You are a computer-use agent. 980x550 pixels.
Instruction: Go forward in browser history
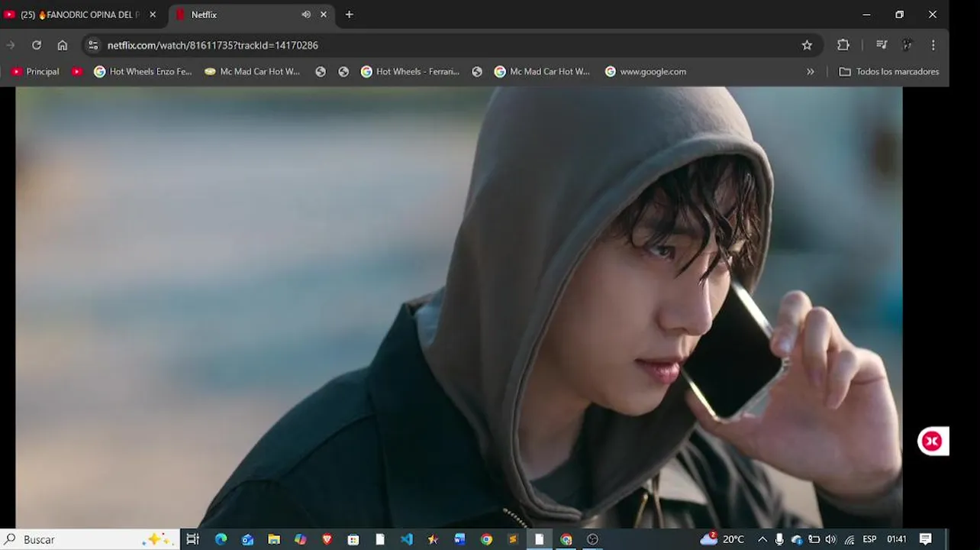pyautogui.click(x=11, y=45)
